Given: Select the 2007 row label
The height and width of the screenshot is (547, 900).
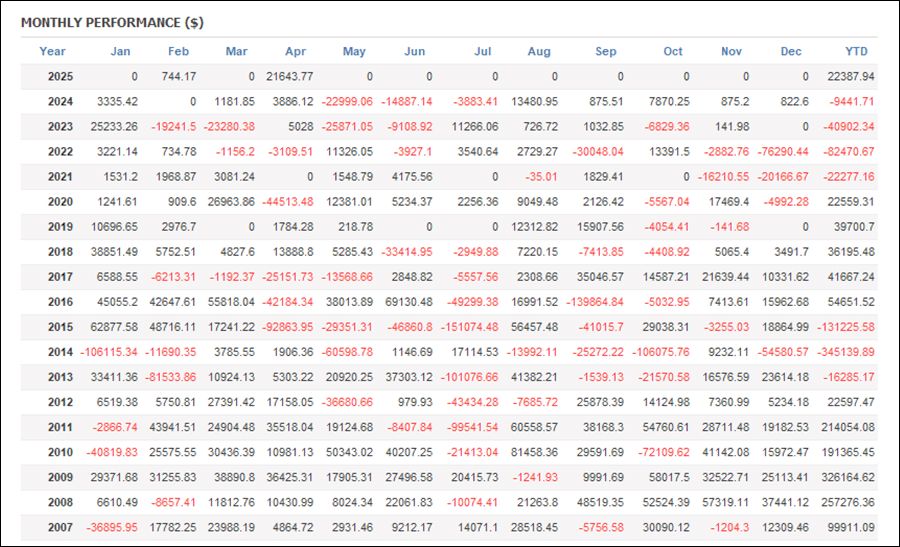Looking at the screenshot, I should [x=60, y=527].
